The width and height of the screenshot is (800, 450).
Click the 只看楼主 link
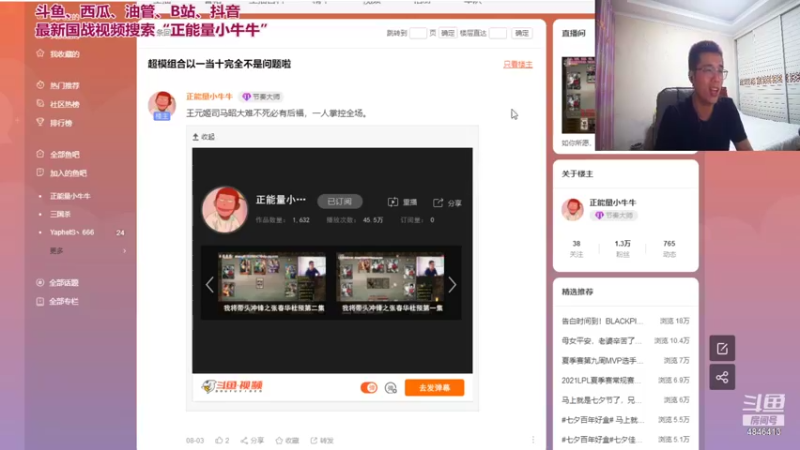(518, 64)
